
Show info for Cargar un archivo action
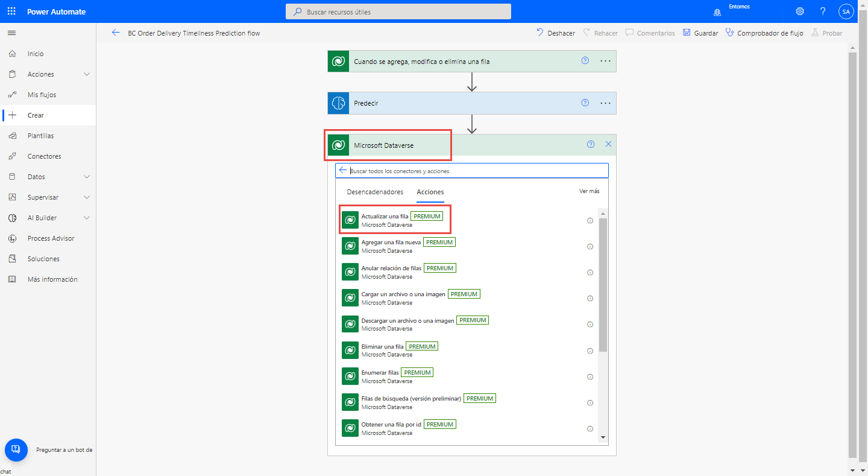click(x=590, y=299)
